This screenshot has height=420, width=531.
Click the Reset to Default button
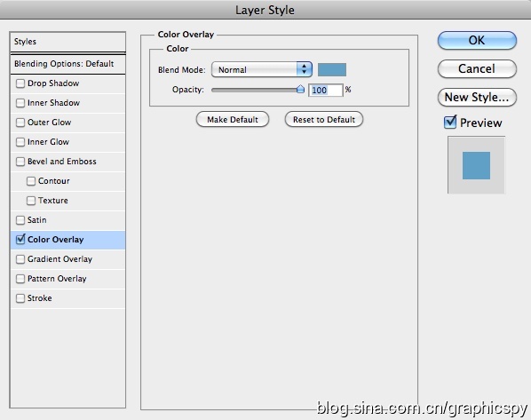click(x=324, y=120)
